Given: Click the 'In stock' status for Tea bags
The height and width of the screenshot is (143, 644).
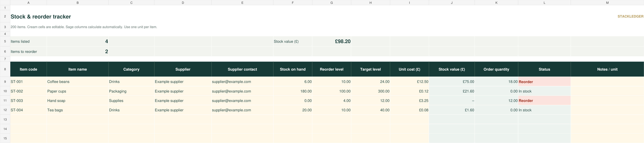Looking at the screenshot, I should click(544, 110).
